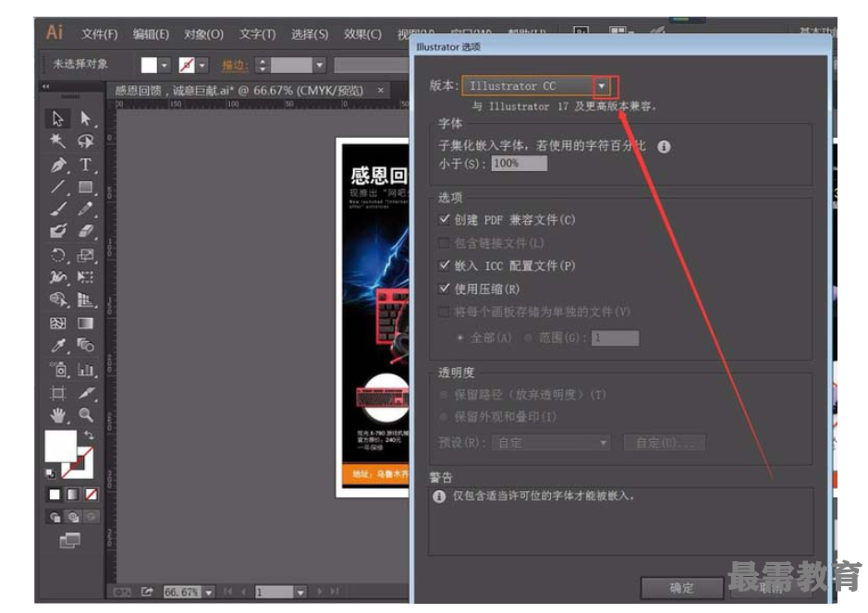Select the Eyedropper tool
868x613 pixels.
click(57, 345)
